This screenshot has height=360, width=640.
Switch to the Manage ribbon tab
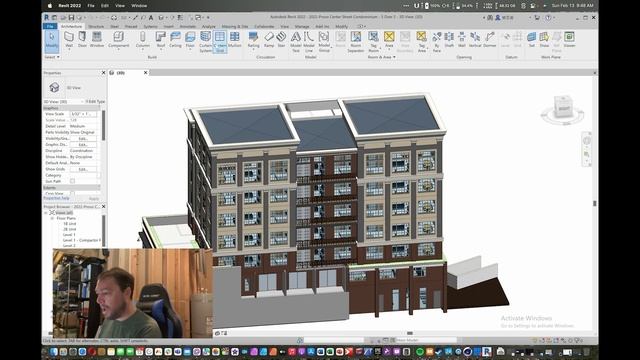pyautogui.click(x=302, y=27)
